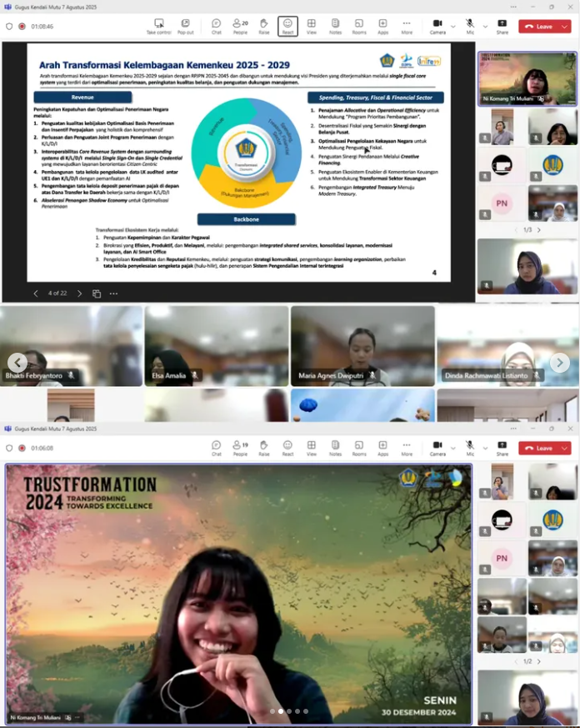
Task: Open Chat in the bottom meeting window
Action: point(216,448)
